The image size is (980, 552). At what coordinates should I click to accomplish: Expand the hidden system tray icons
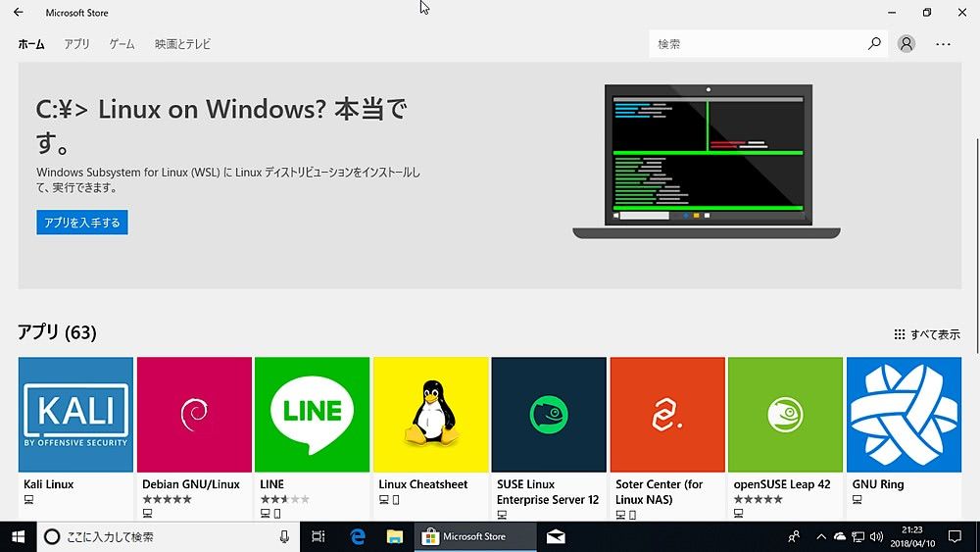pyautogui.click(x=821, y=536)
